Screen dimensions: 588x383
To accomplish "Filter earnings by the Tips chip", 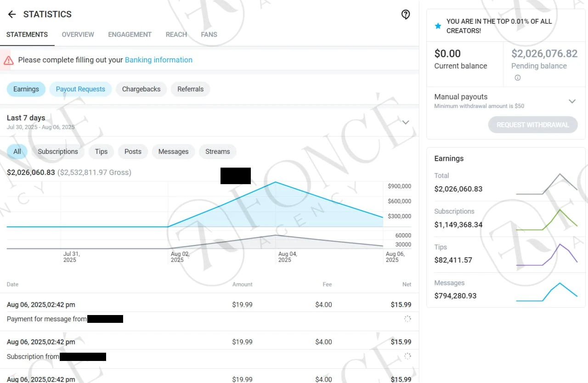I will [x=101, y=152].
